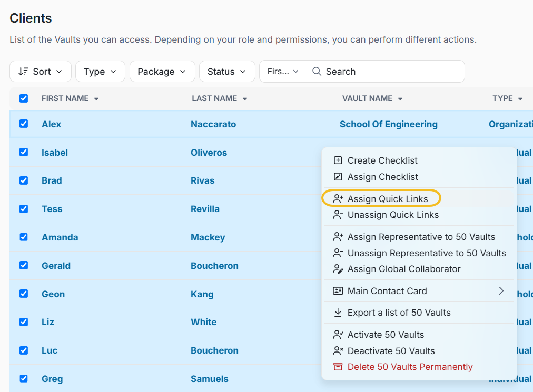The height and width of the screenshot is (392, 533).
Task: Select Delete 50 Vaults Permanently
Action: (419, 367)
